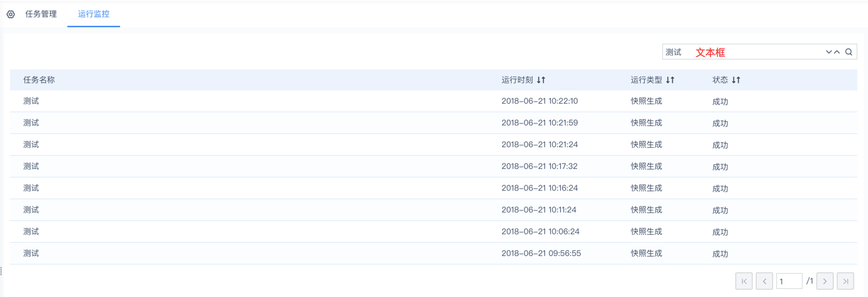Click the down chevron in search box

pyautogui.click(x=828, y=52)
